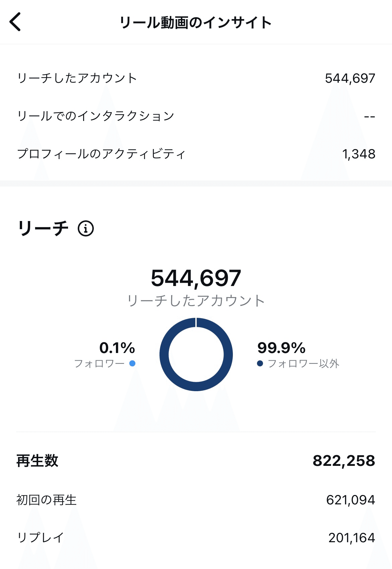Image resolution: width=392 pixels, height=569 pixels.
Task: Tap the light blue フォロワー legend dot
Action: (132, 363)
